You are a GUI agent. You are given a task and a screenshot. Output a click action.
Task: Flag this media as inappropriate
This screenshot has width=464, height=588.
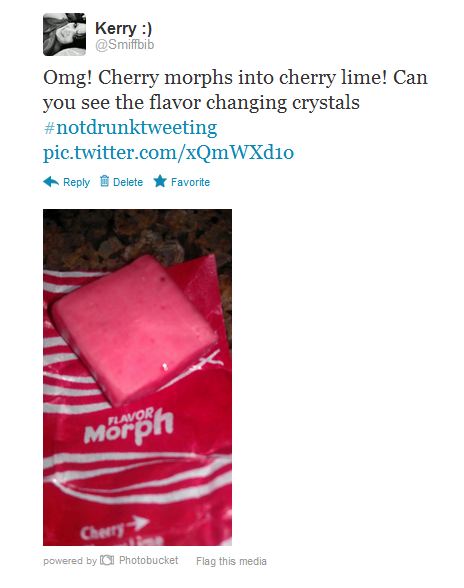point(231,561)
